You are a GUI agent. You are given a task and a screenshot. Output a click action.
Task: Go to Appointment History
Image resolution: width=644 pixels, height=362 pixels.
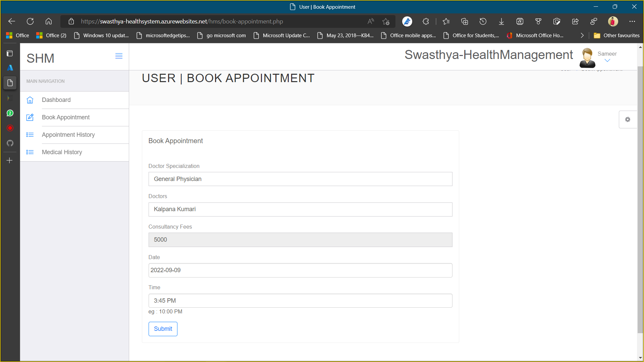point(68,135)
